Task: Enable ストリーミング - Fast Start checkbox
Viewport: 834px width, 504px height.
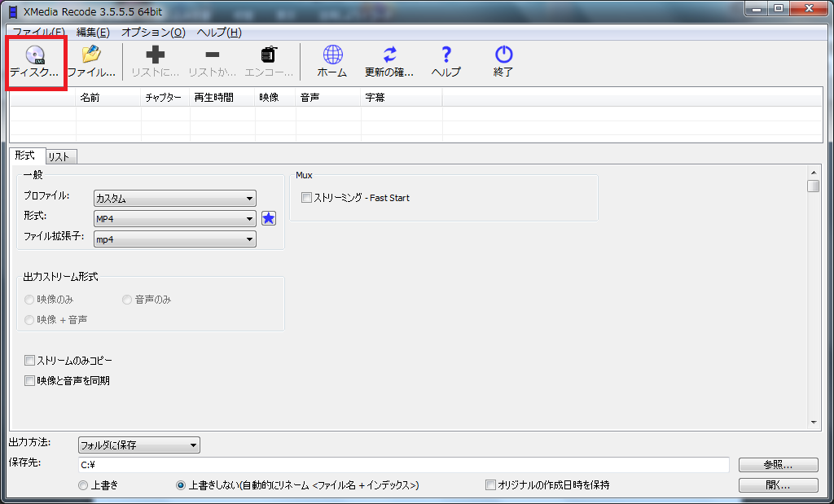Action: pos(306,198)
